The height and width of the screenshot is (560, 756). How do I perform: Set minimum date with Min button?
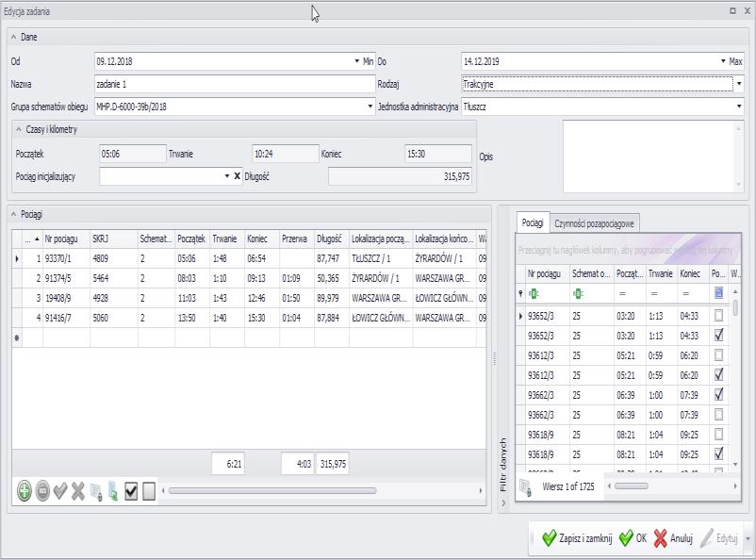(369, 61)
